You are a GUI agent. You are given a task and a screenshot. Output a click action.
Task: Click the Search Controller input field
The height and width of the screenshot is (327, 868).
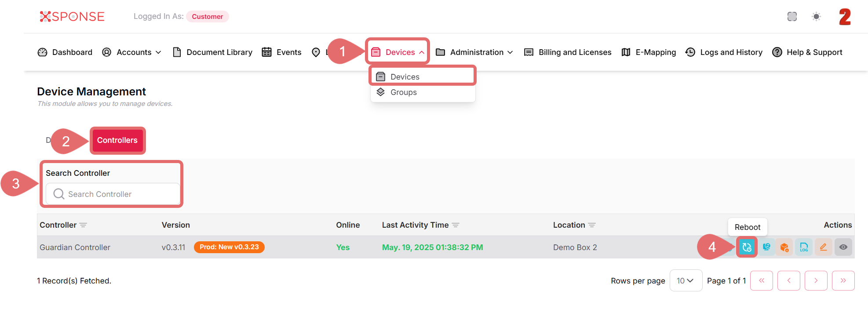(x=113, y=194)
